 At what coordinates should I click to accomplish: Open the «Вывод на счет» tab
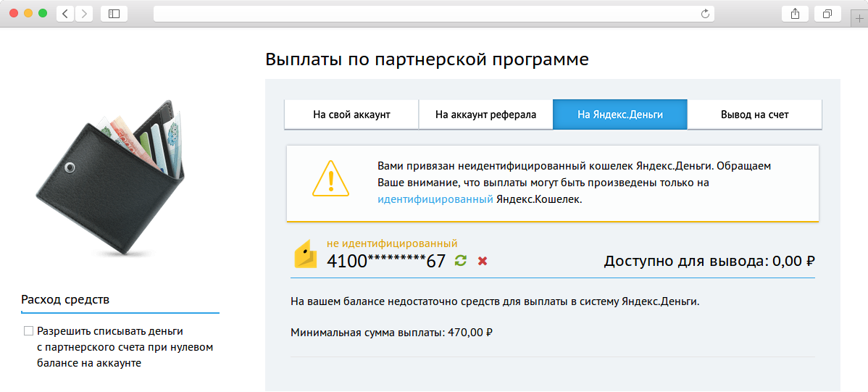tap(754, 114)
